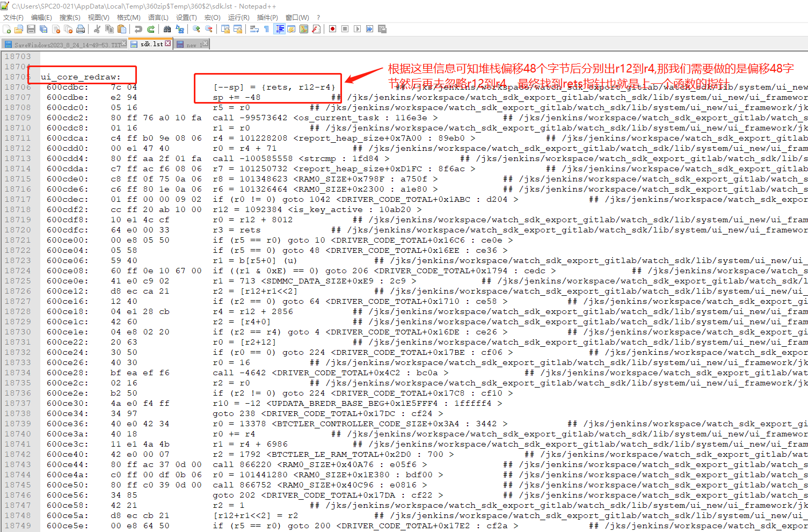Save the current document via toolbar

click(x=31, y=29)
